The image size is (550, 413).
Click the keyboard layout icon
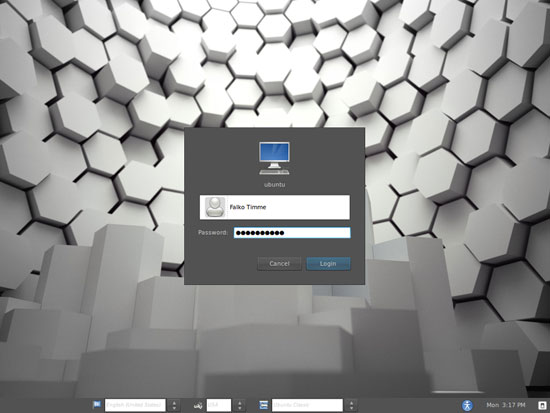pyautogui.click(x=198, y=405)
